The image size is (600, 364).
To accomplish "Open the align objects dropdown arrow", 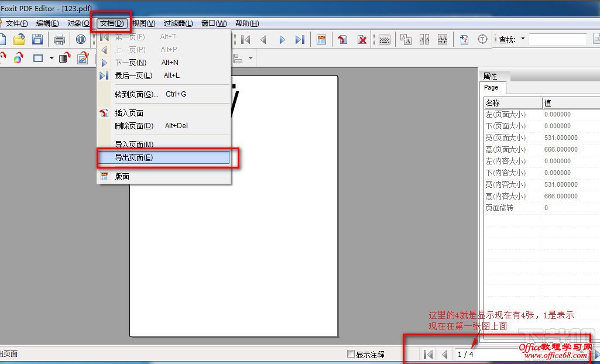I will click(x=251, y=59).
